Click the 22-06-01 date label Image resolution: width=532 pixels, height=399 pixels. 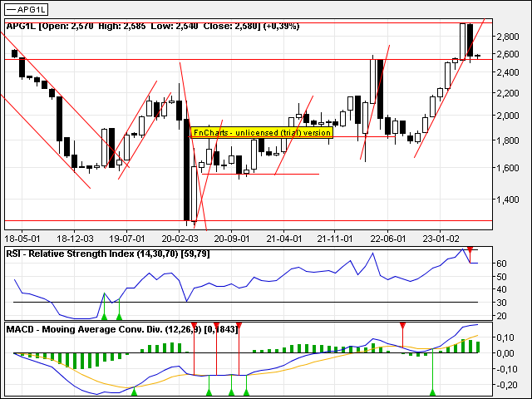(388, 239)
